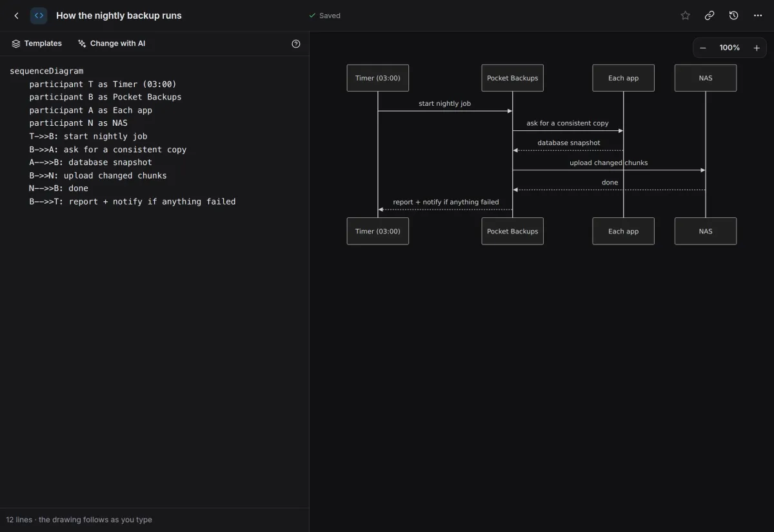Screen dimensions: 774x532
Task: Click the Saved status indicator
Action: [x=324, y=15]
